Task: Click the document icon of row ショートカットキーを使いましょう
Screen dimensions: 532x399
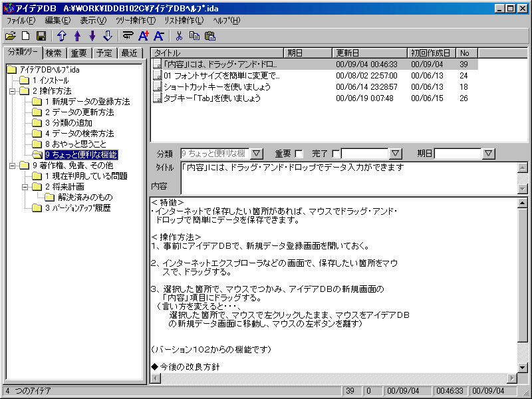Action: (x=158, y=86)
